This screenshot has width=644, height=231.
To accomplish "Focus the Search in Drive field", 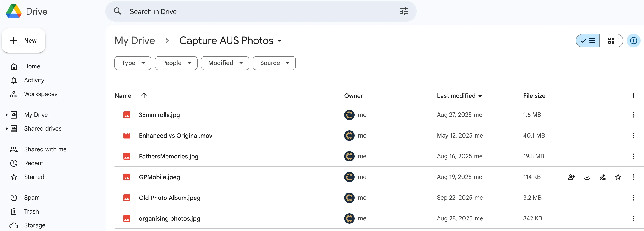I will pos(261,11).
